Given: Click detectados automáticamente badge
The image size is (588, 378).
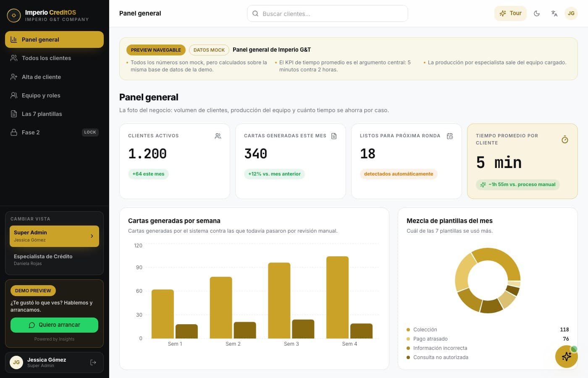Looking at the screenshot, I should (x=399, y=174).
